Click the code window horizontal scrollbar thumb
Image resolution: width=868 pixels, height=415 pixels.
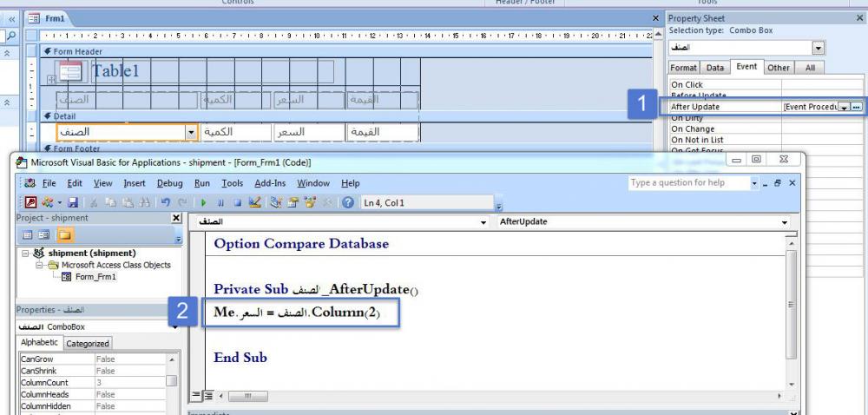click(x=248, y=396)
